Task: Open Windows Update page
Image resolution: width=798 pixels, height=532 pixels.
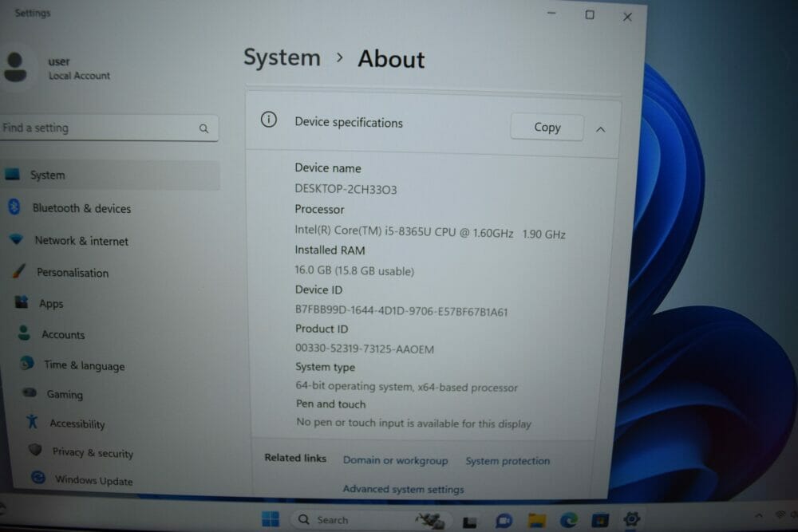Action: coord(93,480)
